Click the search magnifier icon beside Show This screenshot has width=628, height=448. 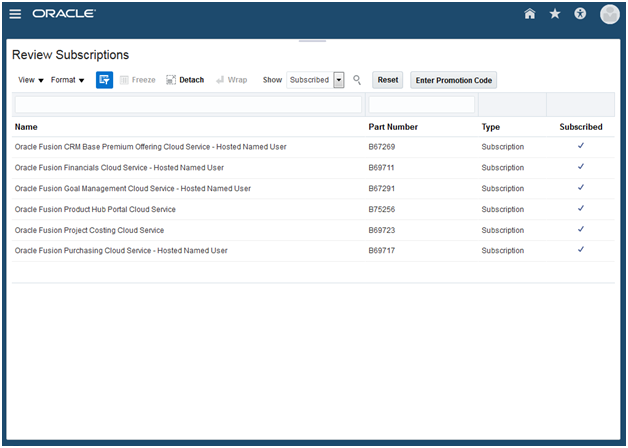(x=357, y=80)
